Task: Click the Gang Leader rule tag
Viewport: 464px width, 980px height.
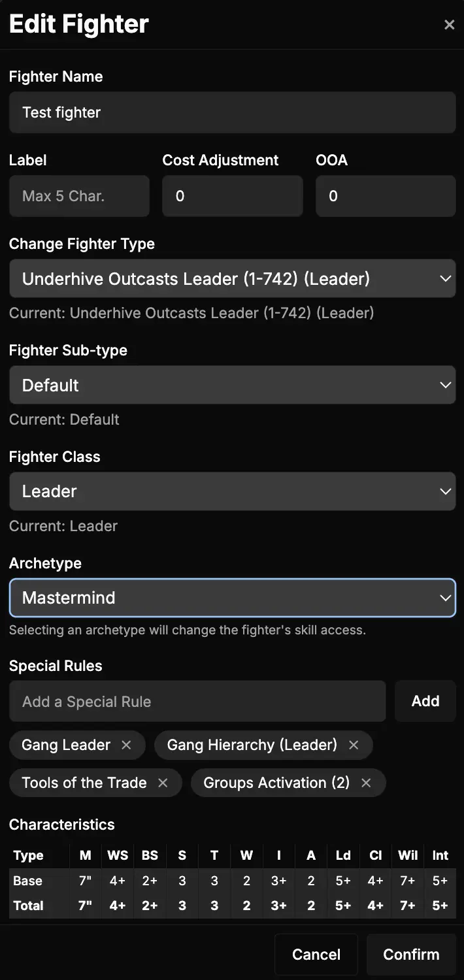Action: [66, 745]
